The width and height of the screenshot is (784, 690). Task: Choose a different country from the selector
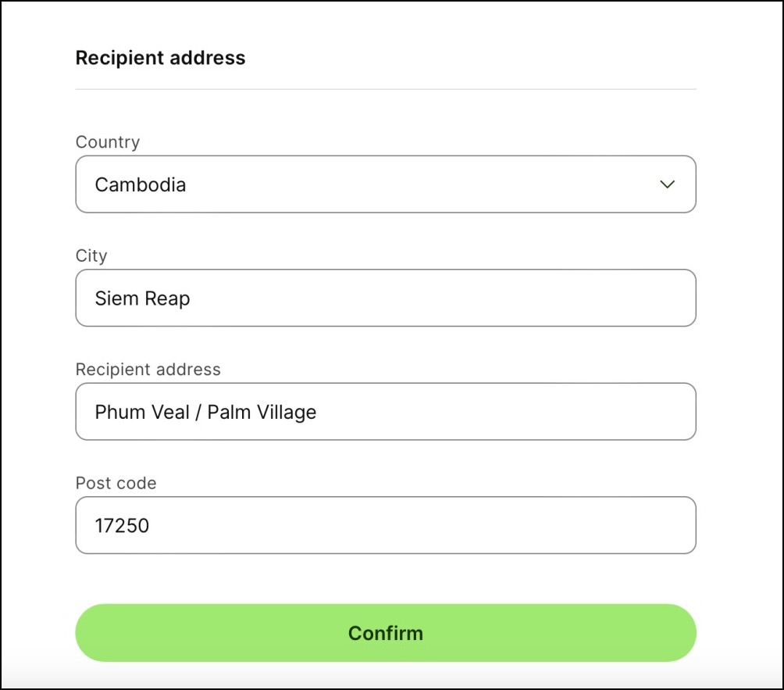(x=386, y=184)
